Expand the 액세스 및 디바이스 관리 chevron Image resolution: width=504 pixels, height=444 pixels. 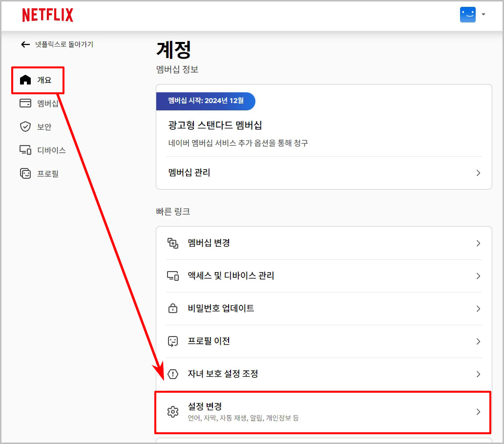pyautogui.click(x=478, y=276)
